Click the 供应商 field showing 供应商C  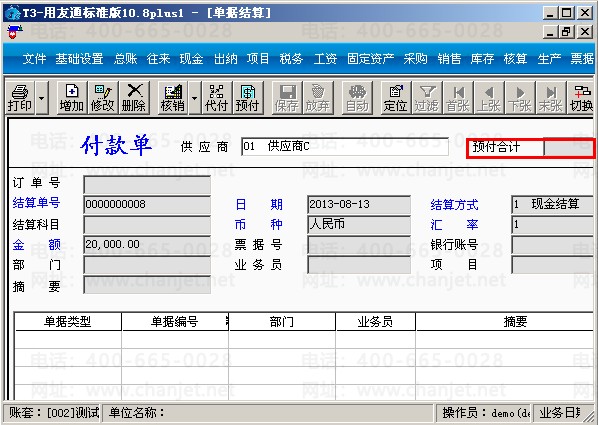click(345, 146)
